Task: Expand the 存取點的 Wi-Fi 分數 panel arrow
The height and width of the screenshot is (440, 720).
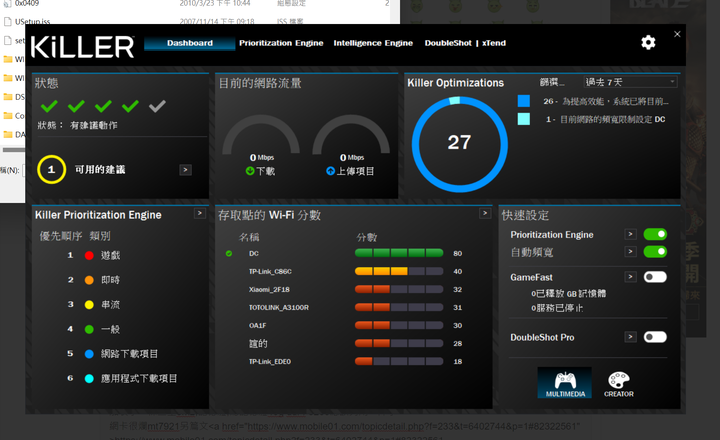Action: [485, 213]
